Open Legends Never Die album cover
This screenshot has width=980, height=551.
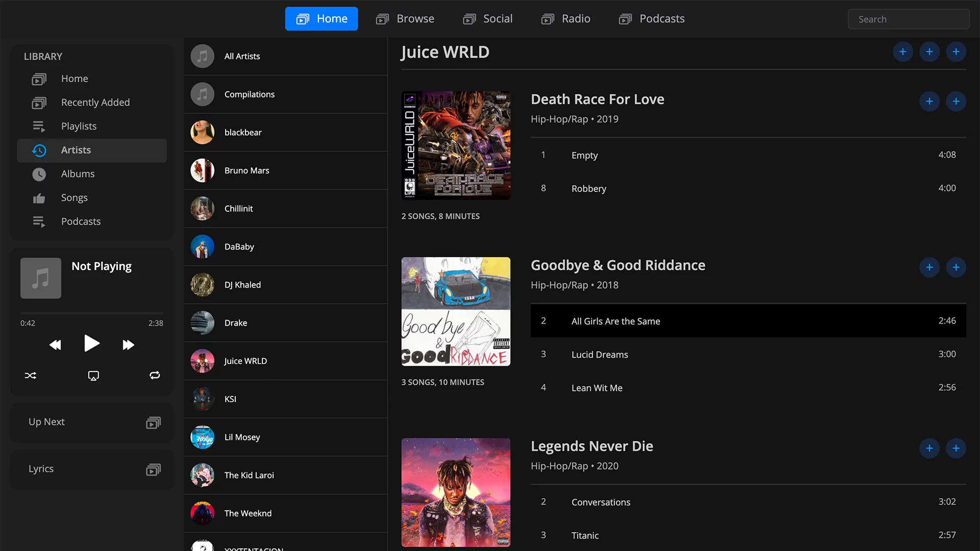456,492
